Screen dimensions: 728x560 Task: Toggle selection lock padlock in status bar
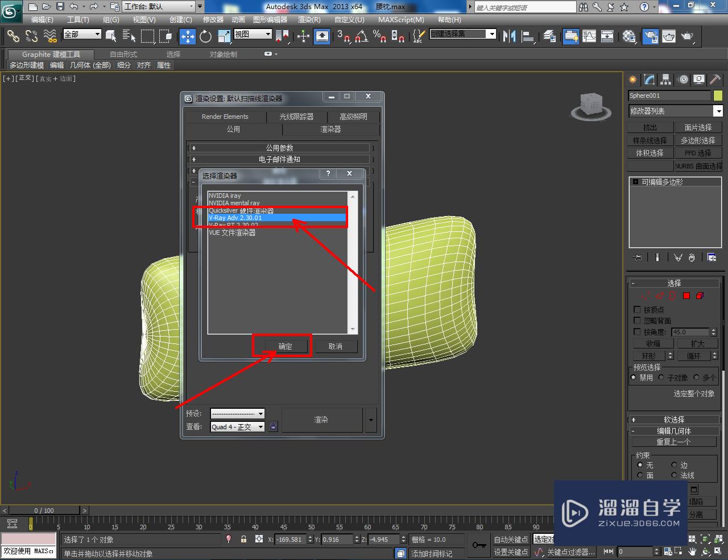pos(243,539)
